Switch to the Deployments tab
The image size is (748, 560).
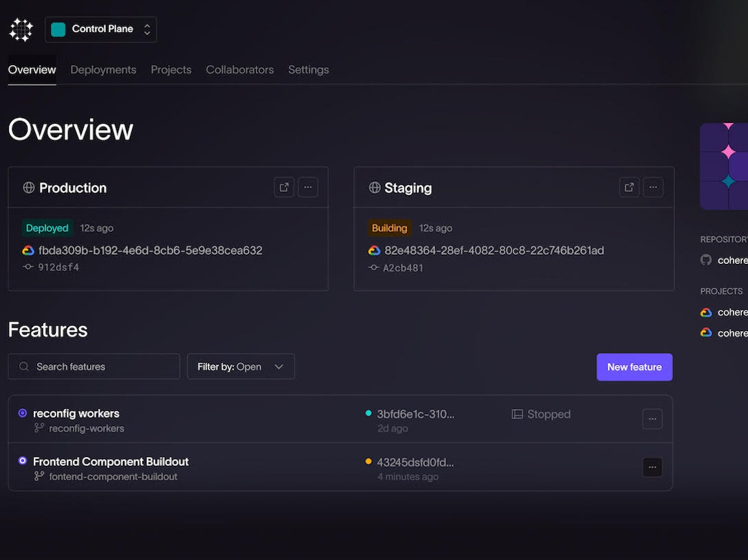pyautogui.click(x=103, y=70)
